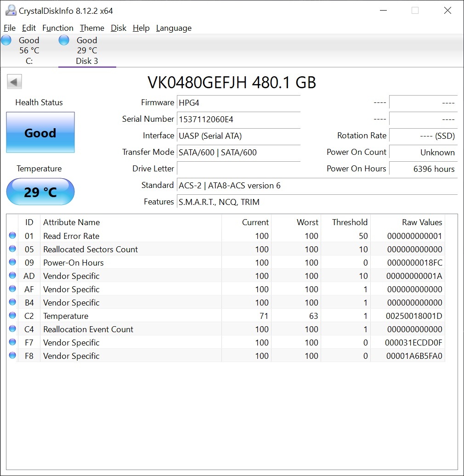Click raw value 0000000018FC
464x476 pixels.
tap(414, 263)
